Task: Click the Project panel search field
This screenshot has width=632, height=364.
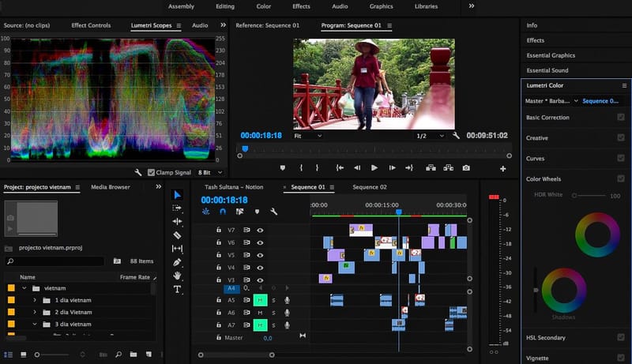Action: click(x=55, y=261)
